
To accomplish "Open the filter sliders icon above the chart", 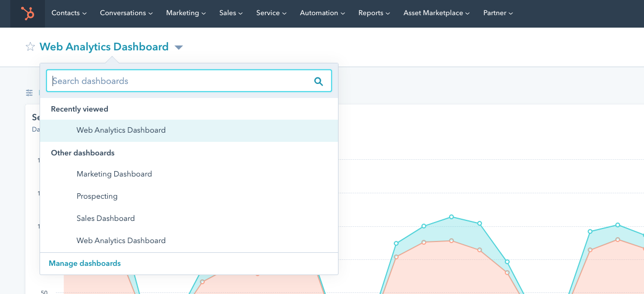I will [x=29, y=93].
